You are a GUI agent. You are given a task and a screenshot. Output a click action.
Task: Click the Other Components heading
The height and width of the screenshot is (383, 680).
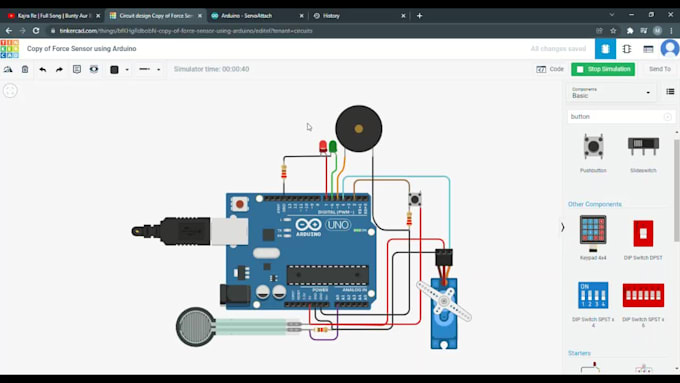pyautogui.click(x=595, y=204)
